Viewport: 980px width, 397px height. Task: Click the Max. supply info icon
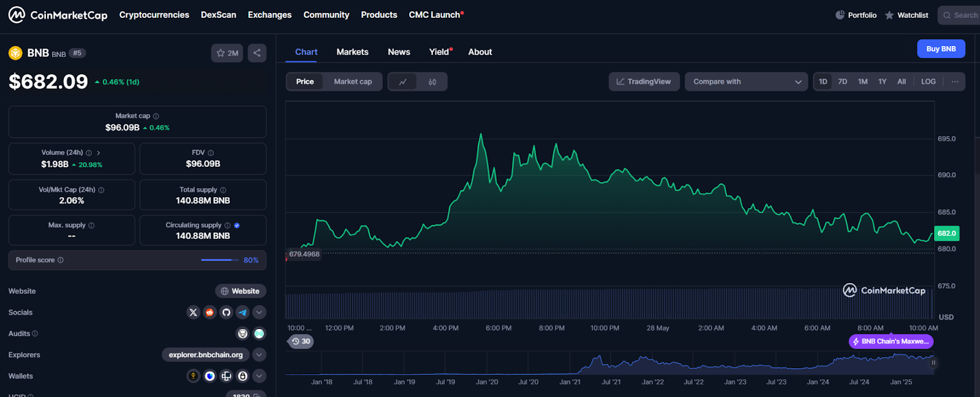tap(91, 225)
